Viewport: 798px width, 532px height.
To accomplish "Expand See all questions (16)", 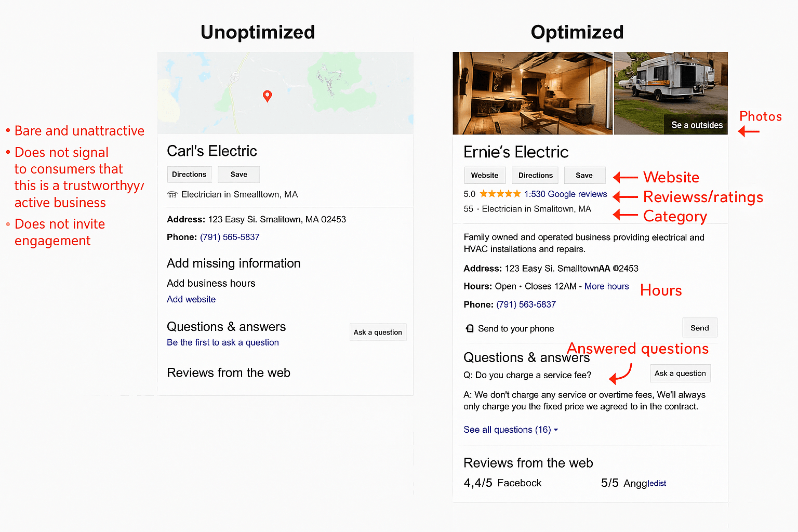I will [x=507, y=430].
